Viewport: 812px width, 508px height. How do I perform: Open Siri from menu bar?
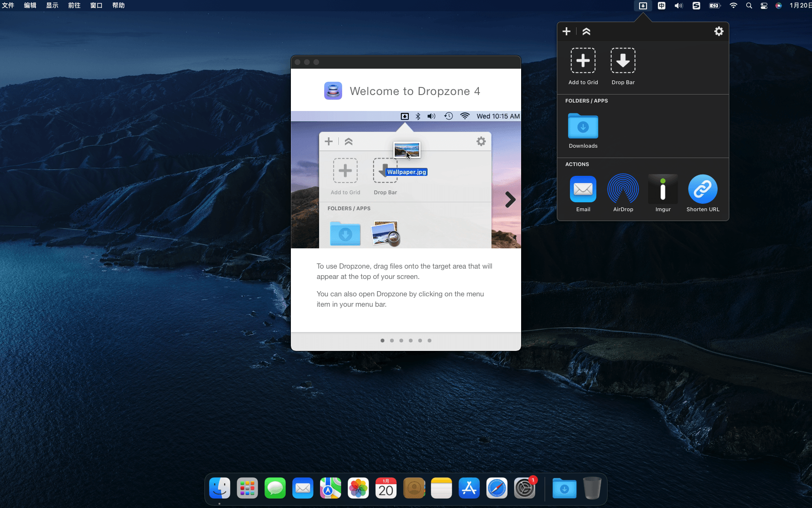click(x=779, y=6)
